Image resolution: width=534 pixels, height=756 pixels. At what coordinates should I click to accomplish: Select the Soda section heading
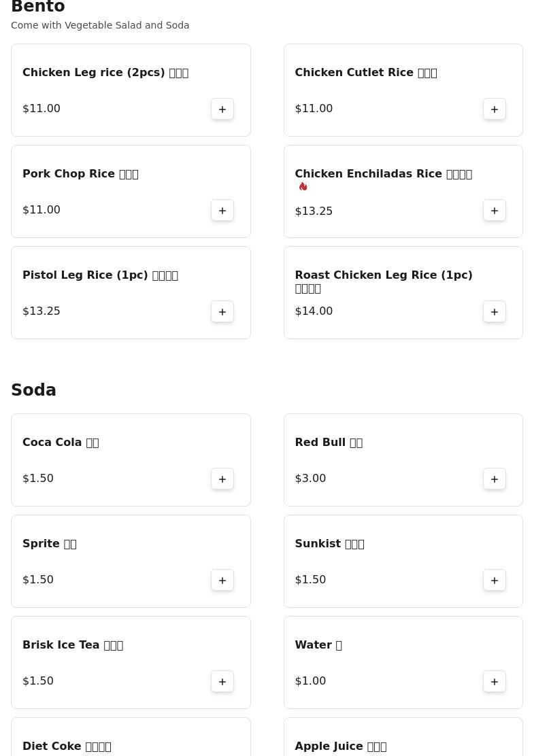pyautogui.click(x=33, y=390)
